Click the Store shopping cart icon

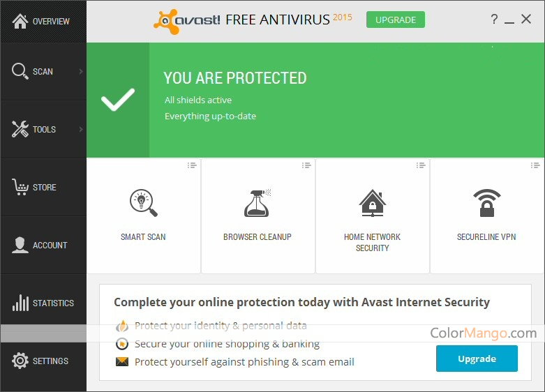point(20,187)
